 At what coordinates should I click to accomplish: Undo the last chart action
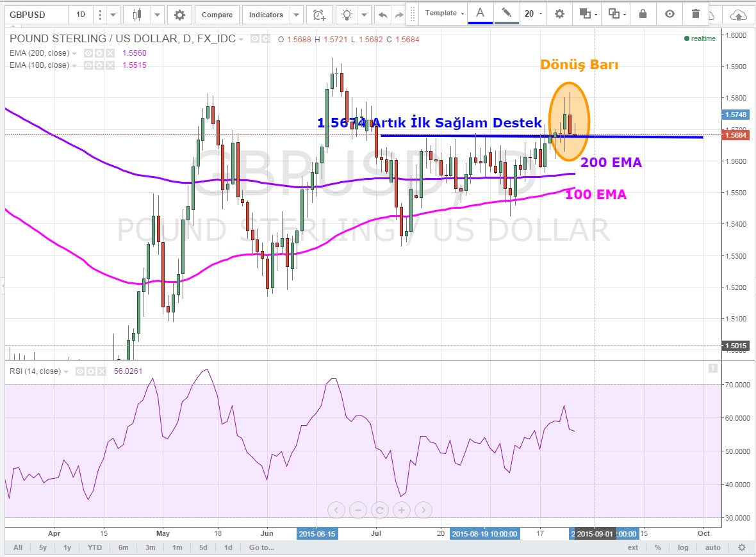(383, 14)
